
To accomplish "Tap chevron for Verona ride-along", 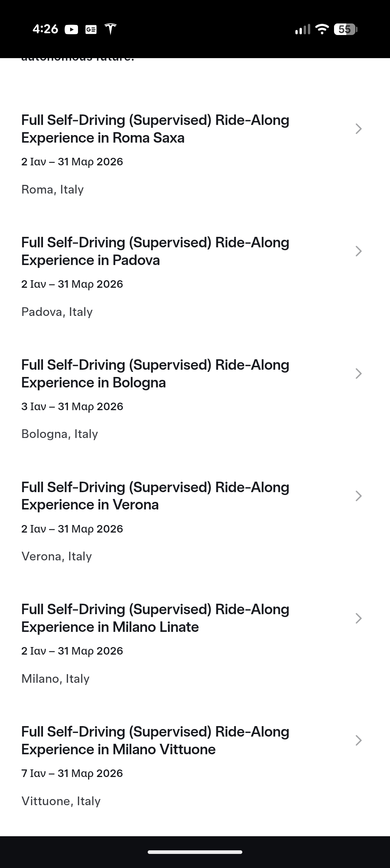I will click(358, 496).
